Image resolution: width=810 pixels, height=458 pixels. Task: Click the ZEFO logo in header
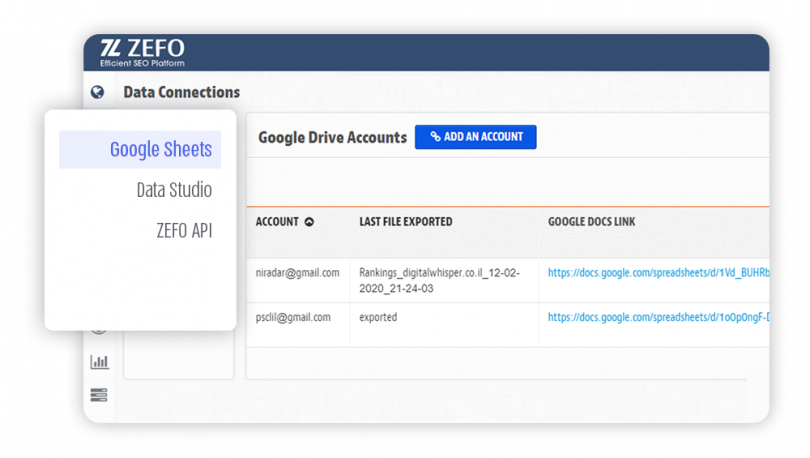point(142,53)
